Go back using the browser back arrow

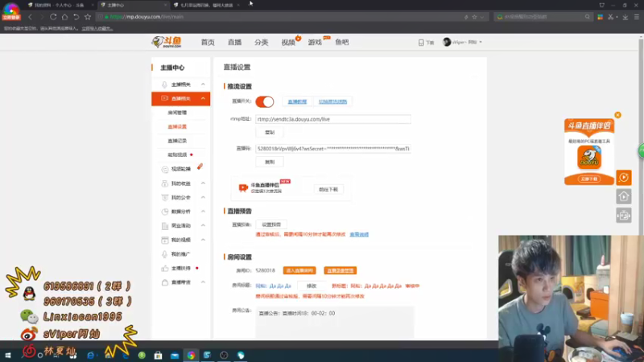pyautogui.click(x=30, y=17)
